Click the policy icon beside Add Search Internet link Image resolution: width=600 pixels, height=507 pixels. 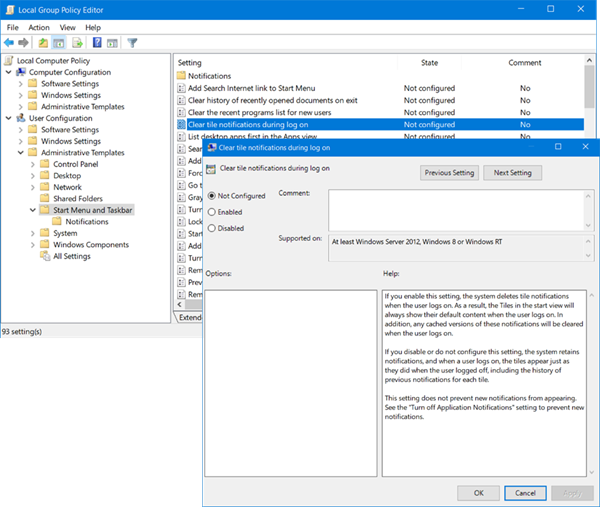click(x=181, y=88)
